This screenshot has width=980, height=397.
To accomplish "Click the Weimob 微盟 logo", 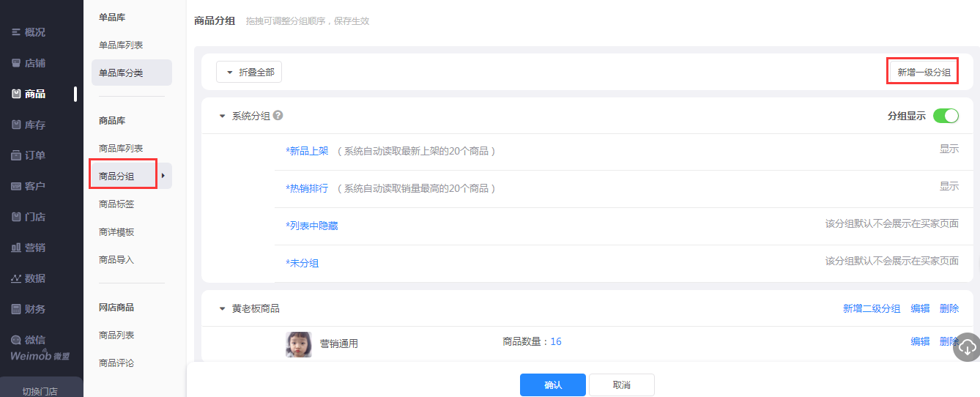I will click(x=40, y=355).
